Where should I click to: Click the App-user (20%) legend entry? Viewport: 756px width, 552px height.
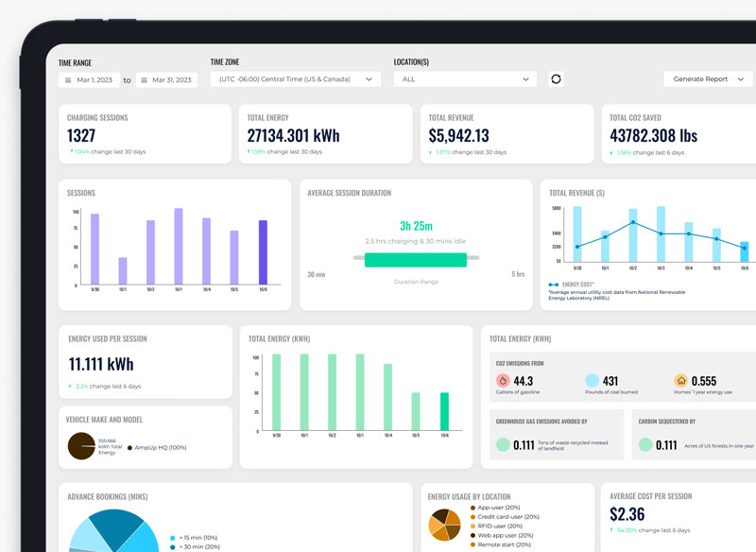pos(495,508)
